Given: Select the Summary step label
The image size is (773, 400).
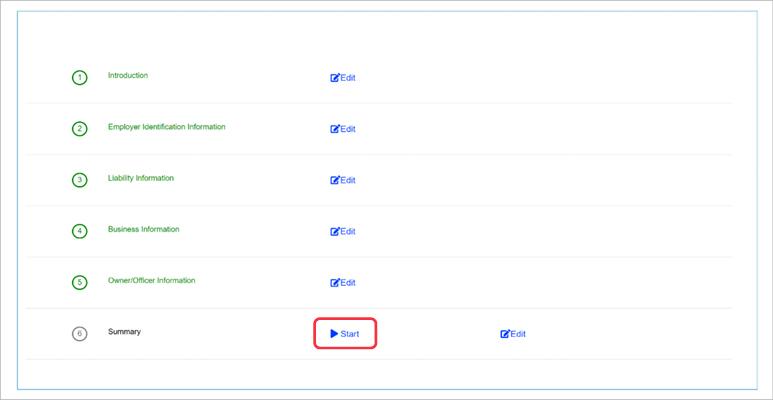Looking at the screenshot, I should [x=124, y=331].
